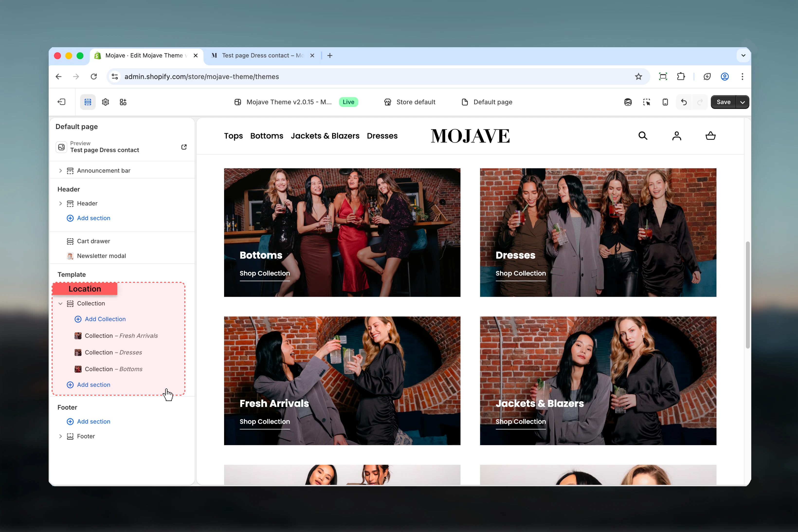This screenshot has height=532, width=798.
Task: Click the Save button
Action: coord(723,102)
